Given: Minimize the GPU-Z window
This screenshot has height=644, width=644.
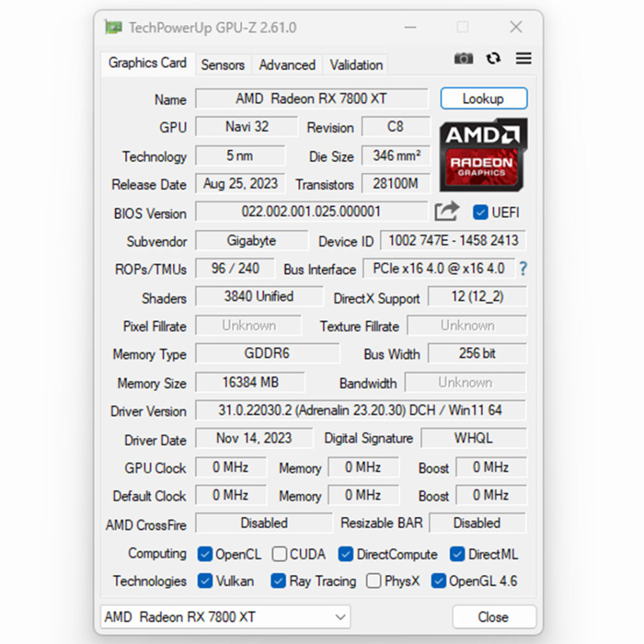Looking at the screenshot, I should (410, 28).
